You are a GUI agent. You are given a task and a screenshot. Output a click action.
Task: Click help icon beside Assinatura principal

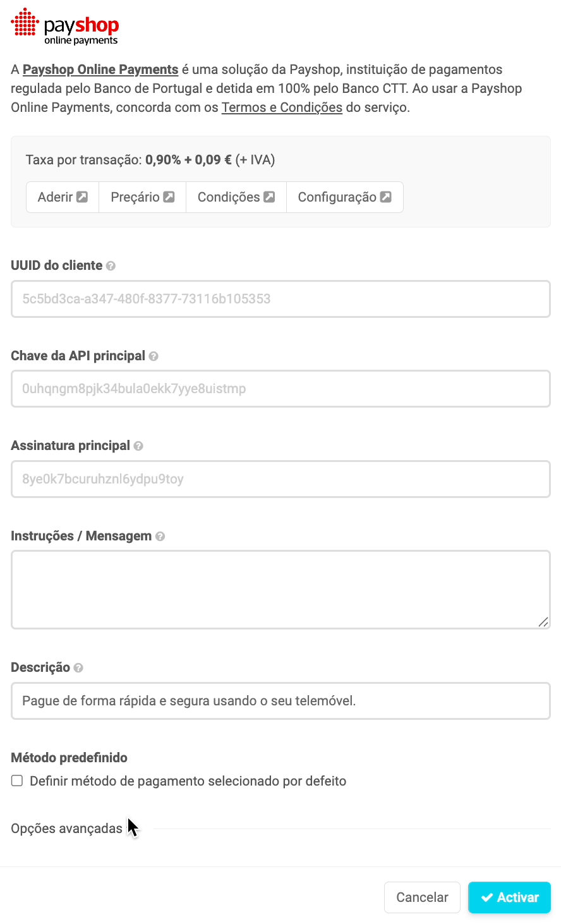pos(138,446)
